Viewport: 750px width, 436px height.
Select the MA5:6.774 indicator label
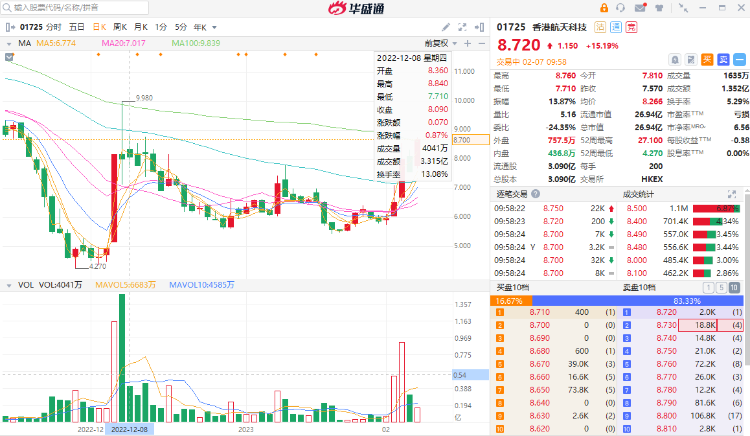(x=56, y=44)
